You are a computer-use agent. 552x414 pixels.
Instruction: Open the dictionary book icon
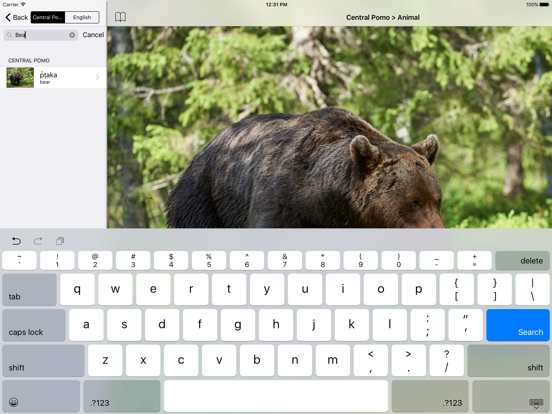click(120, 17)
